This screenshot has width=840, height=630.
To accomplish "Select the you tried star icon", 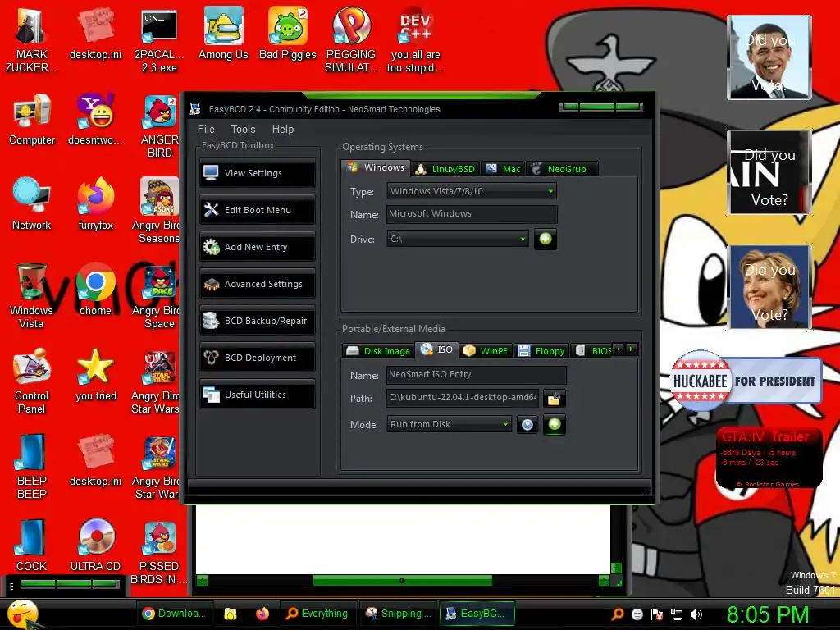I will click(95, 375).
